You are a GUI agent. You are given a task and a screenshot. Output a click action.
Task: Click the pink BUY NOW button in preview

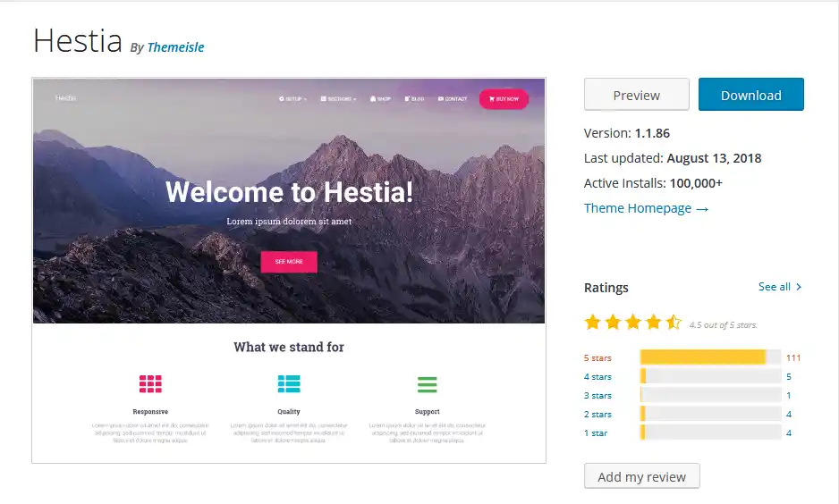coord(504,99)
